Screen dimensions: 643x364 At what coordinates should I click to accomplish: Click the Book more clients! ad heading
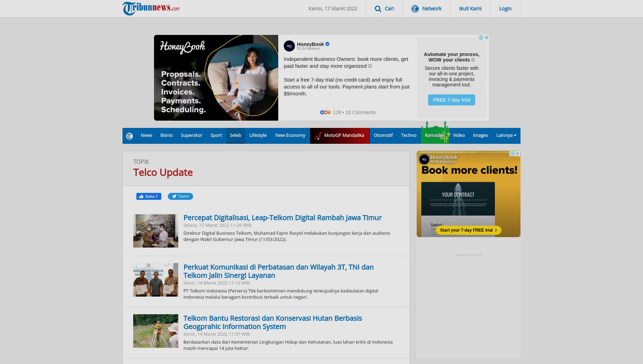(469, 170)
